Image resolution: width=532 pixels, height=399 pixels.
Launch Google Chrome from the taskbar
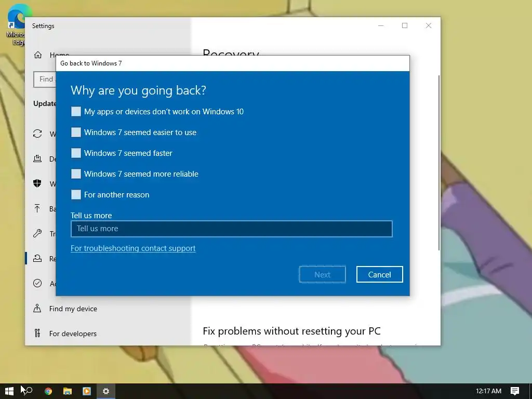pos(48,391)
